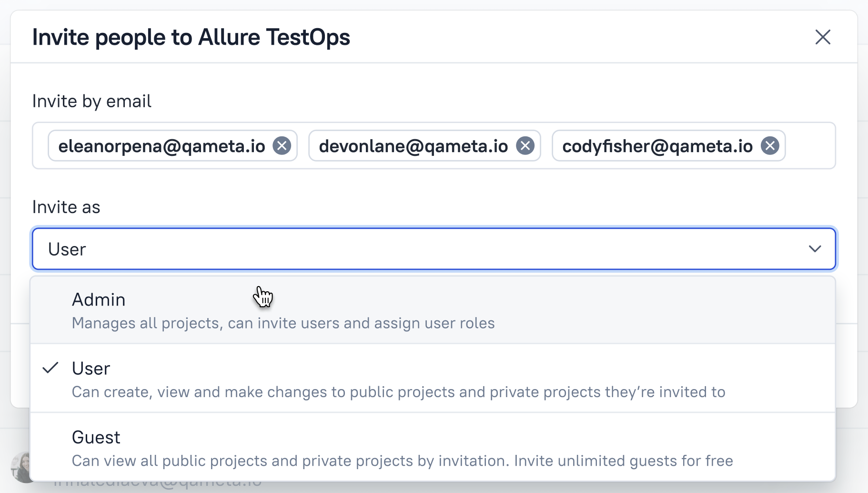Click the chevron on Invite as dropdown

815,248
